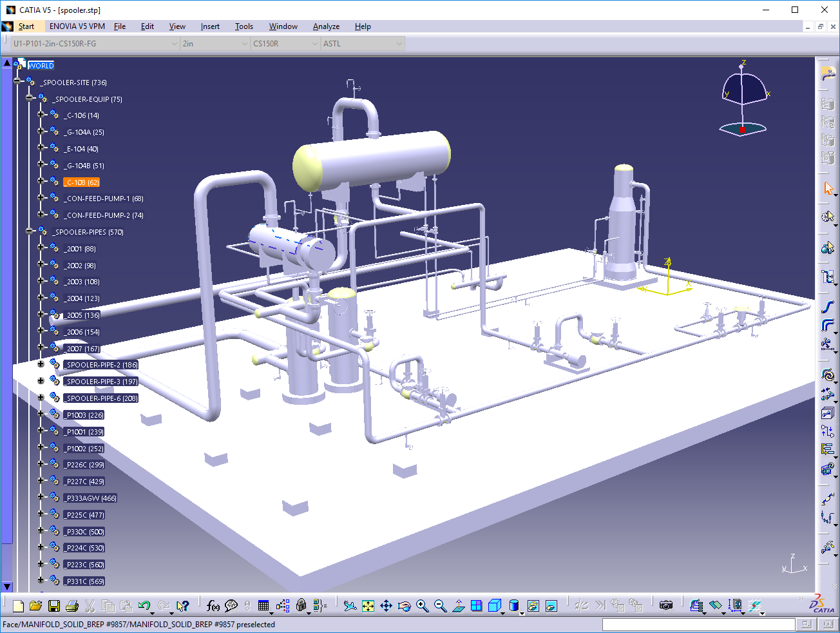Click the Fit All In view icon

coord(368,606)
